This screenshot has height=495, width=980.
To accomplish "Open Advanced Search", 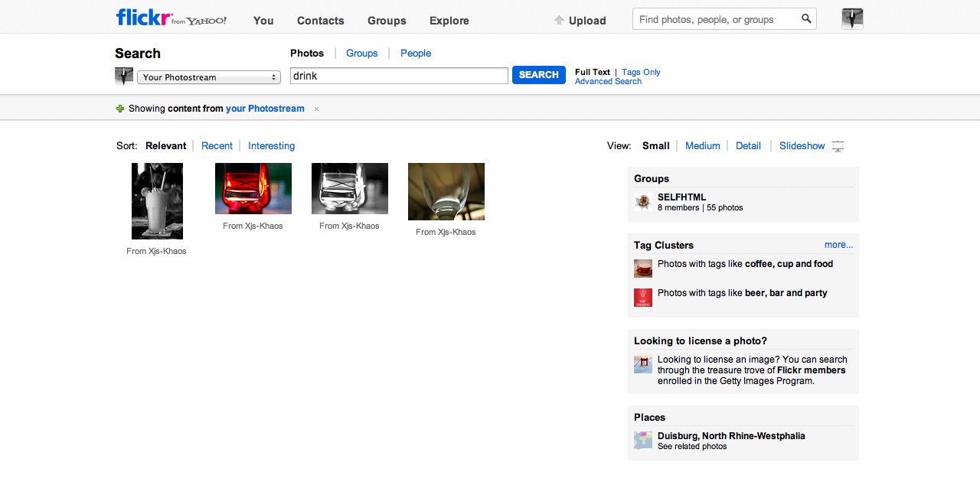I will point(608,81).
